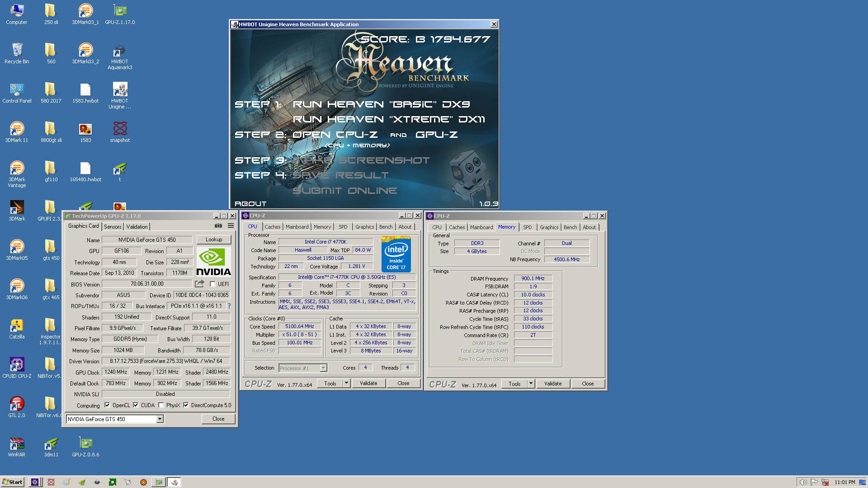
Task: Open the Graphics tab in right CPU-Z window
Action: pyautogui.click(x=549, y=227)
